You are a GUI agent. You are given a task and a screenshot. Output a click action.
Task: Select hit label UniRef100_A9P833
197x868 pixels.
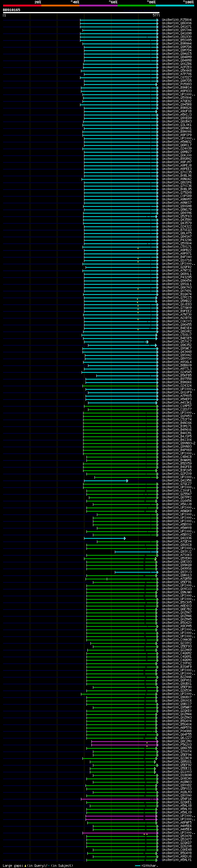click(x=176, y=91)
